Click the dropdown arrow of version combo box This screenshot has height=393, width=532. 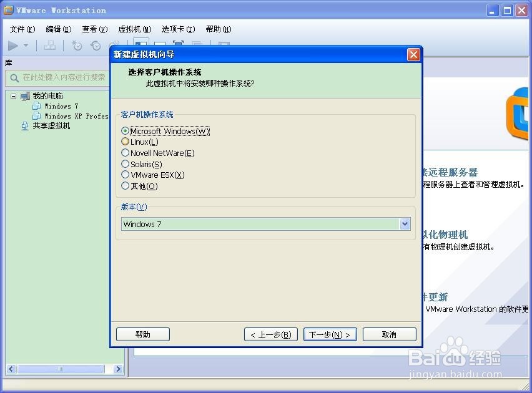pyautogui.click(x=405, y=224)
